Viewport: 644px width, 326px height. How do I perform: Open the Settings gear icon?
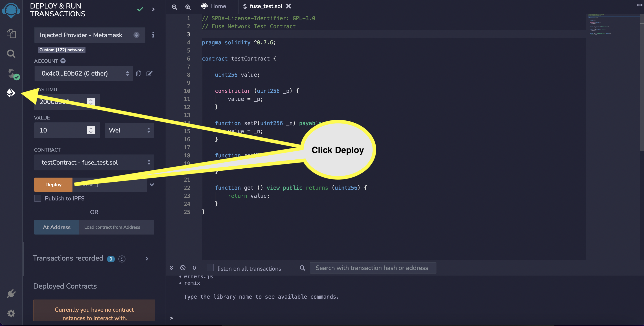click(x=11, y=313)
